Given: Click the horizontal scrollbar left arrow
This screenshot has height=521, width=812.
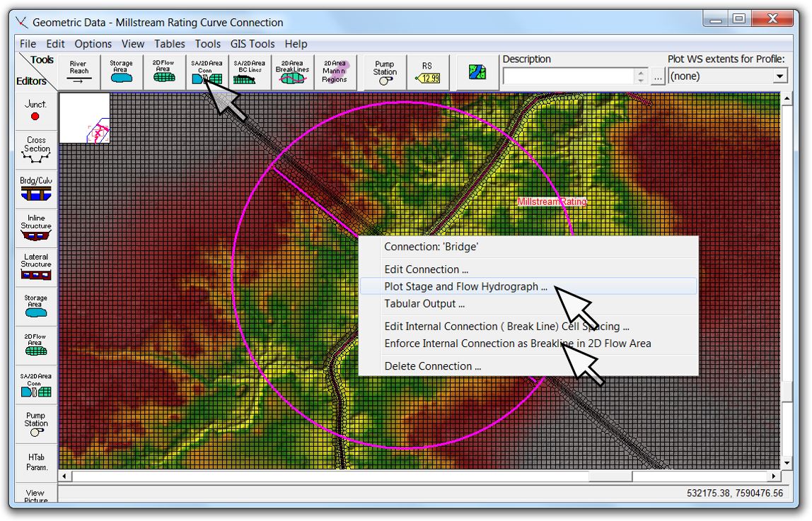Looking at the screenshot, I should pos(65,476).
